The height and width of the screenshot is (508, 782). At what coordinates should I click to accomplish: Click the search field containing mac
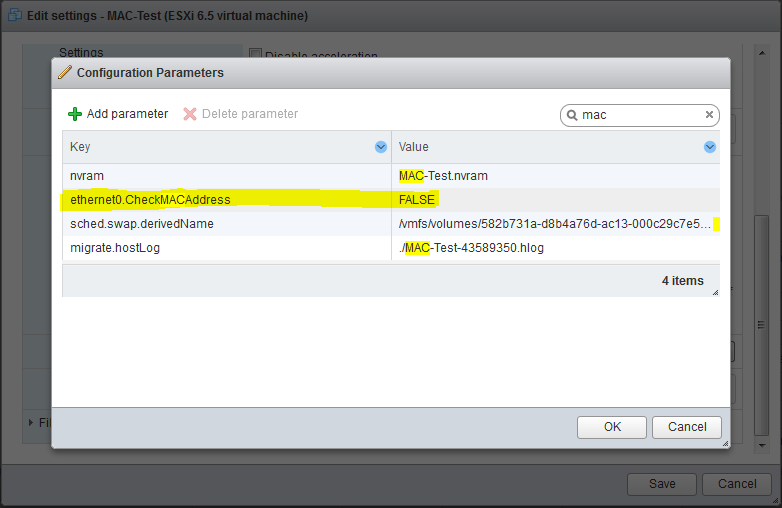coord(640,115)
